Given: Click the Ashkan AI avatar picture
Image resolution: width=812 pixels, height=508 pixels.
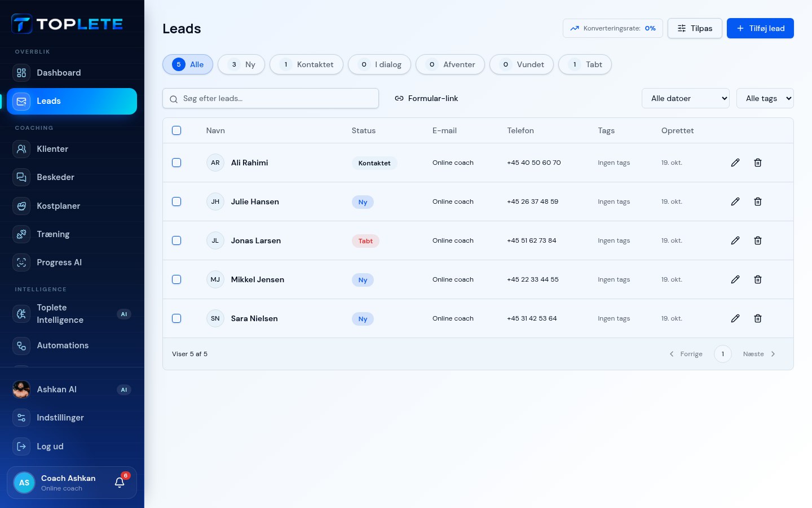Looking at the screenshot, I should pos(21,389).
